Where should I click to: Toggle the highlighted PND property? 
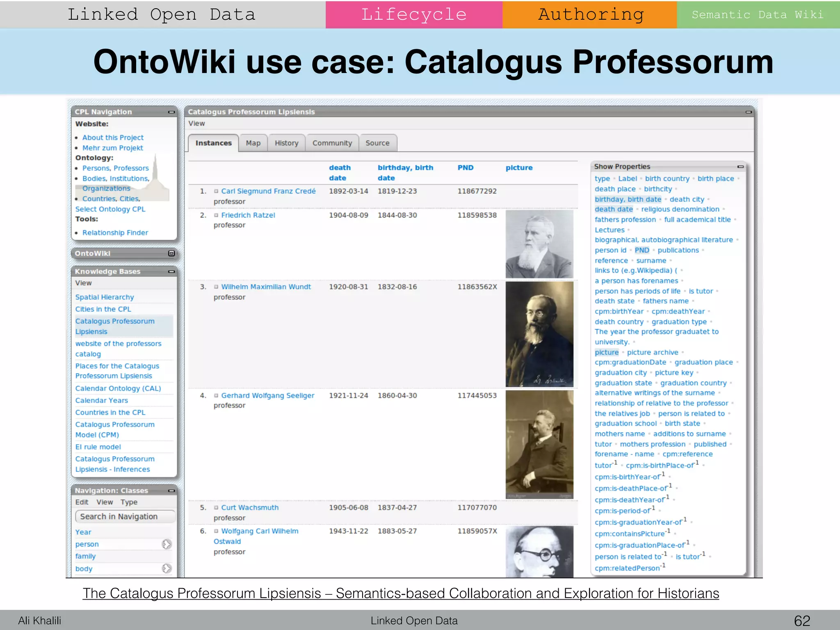point(641,250)
